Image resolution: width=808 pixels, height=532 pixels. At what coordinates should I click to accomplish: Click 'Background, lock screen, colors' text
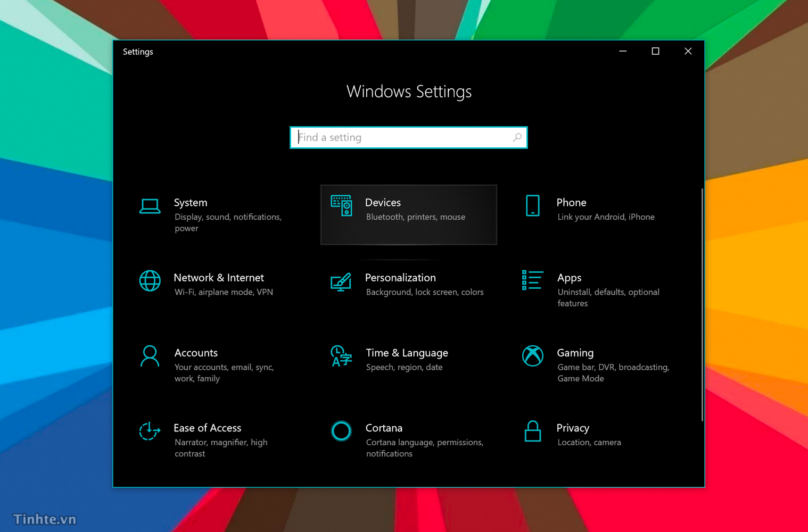click(x=425, y=292)
